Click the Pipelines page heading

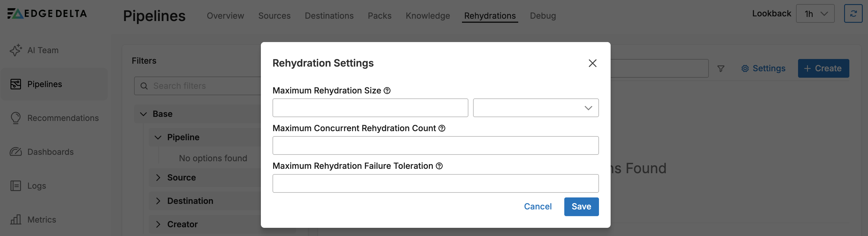[x=154, y=15]
